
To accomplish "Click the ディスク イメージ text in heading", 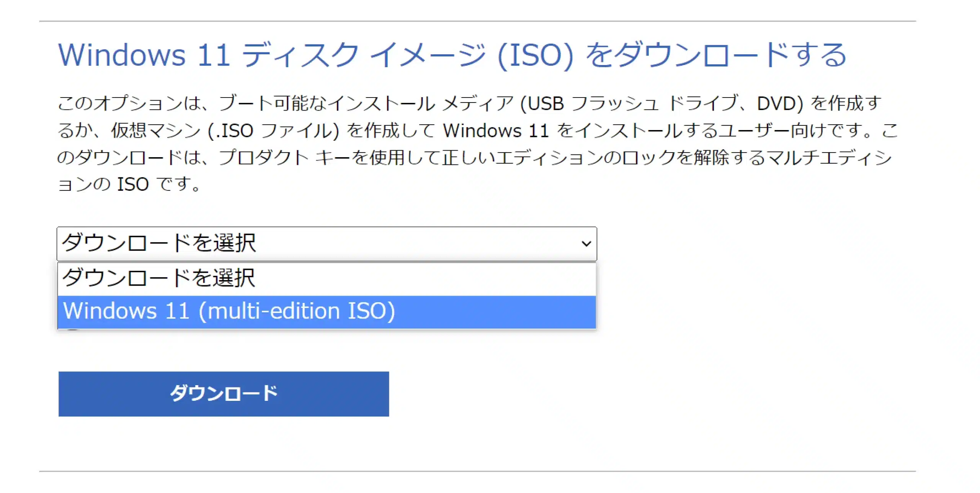I will point(364,55).
